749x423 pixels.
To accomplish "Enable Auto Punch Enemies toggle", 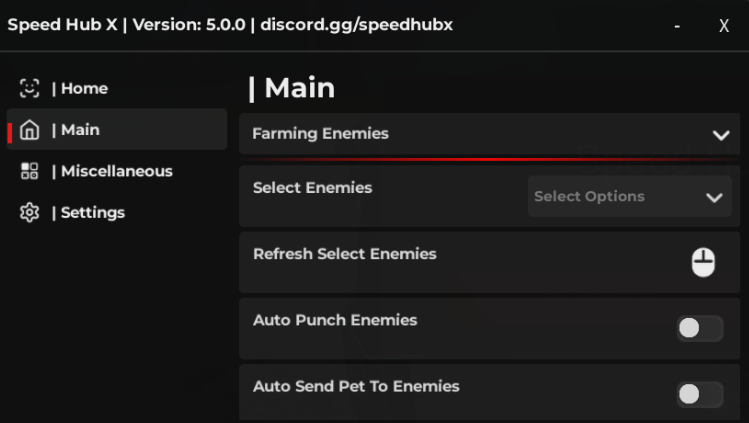I will click(699, 328).
